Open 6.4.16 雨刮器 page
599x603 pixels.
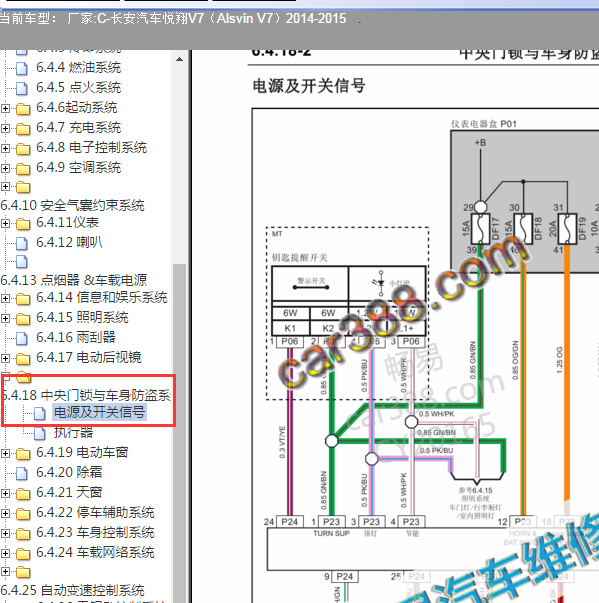76,337
